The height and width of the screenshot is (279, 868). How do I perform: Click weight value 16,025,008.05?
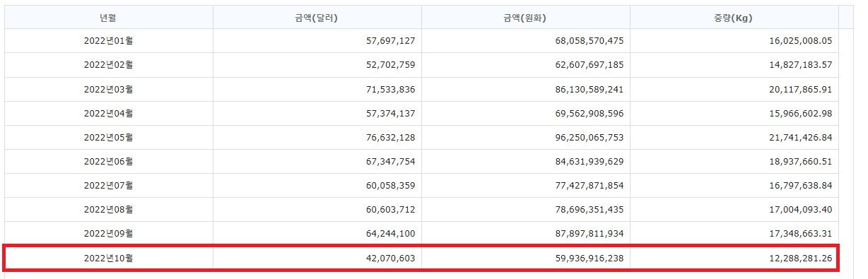pyautogui.click(x=801, y=41)
